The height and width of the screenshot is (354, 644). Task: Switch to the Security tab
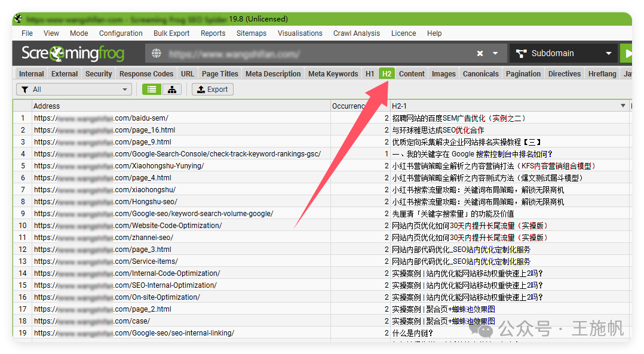(99, 74)
